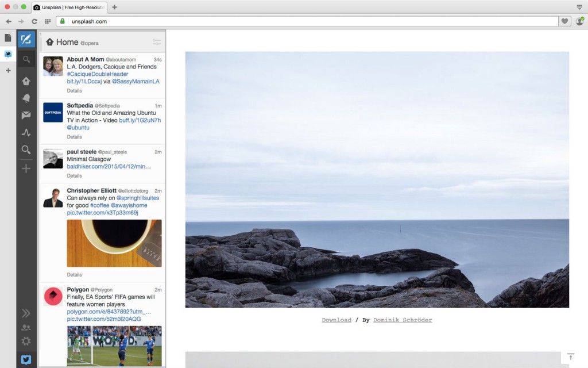Viewport: 588px width, 368px height.
Task: Open the column filter sliders next to Home
Action: (x=156, y=41)
